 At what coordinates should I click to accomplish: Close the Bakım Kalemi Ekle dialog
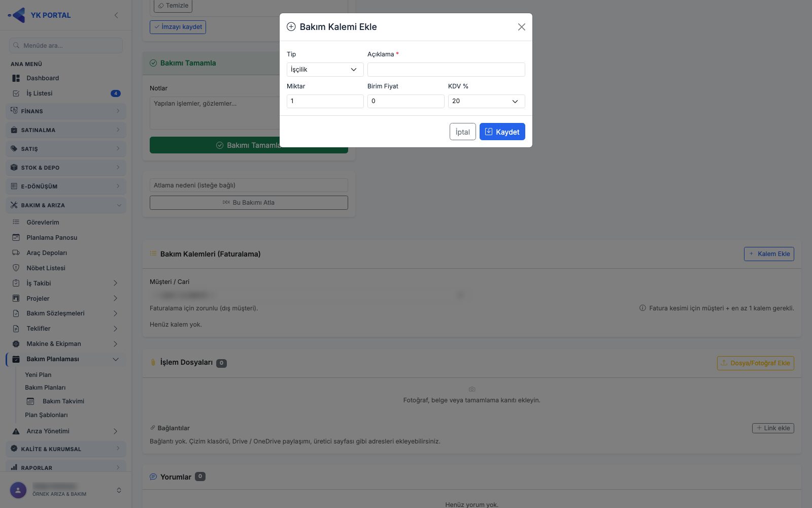point(521,27)
